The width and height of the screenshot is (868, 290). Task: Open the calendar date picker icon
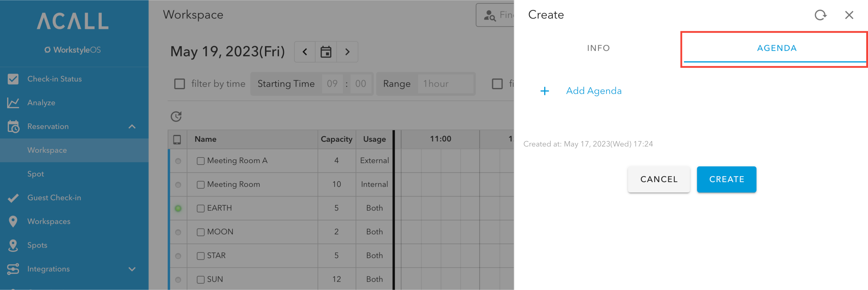326,52
